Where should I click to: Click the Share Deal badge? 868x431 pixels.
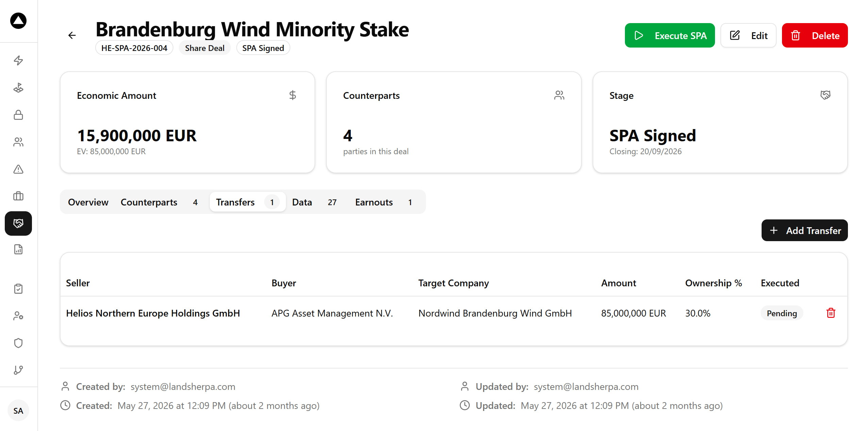(205, 48)
